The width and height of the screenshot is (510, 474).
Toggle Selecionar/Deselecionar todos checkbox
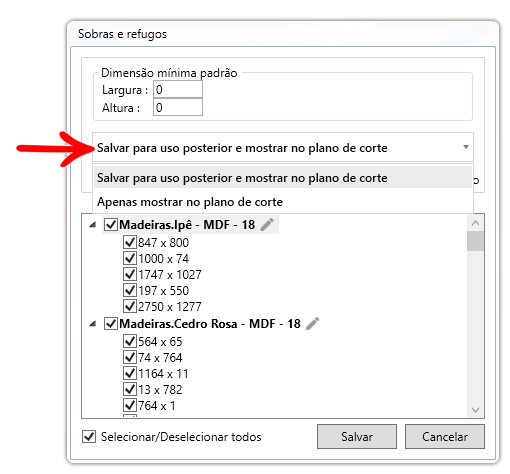point(89,436)
